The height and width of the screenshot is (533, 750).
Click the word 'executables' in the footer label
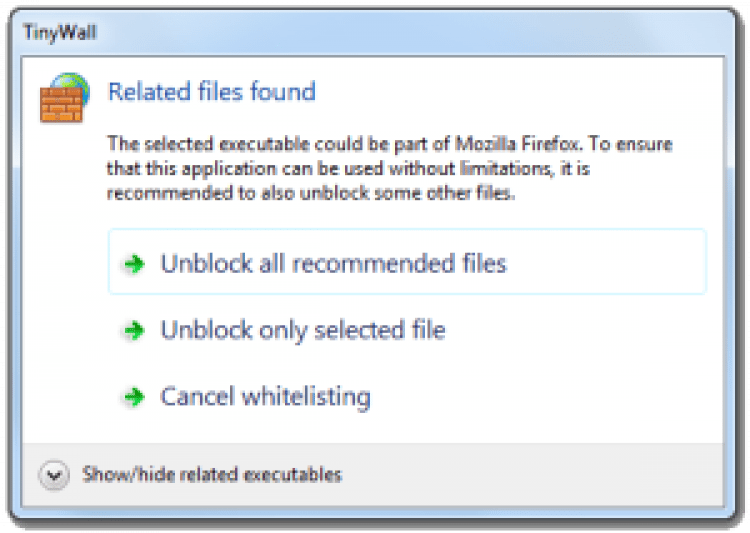[x=297, y=474]
